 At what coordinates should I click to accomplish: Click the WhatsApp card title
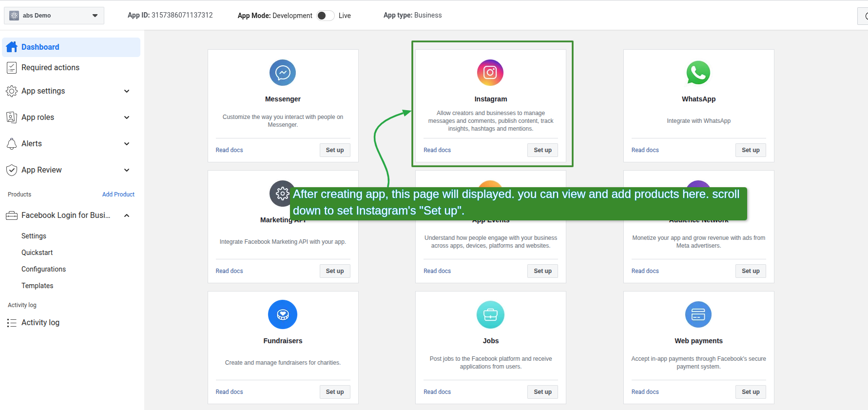pos(698,99)
